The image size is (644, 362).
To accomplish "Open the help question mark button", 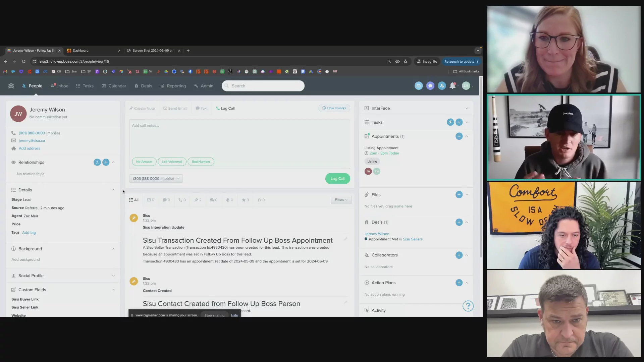I will point(468,306).
